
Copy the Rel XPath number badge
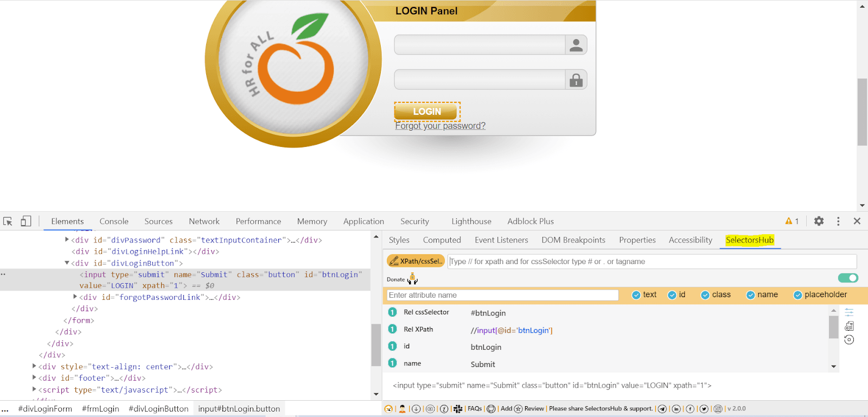point(393,329)
